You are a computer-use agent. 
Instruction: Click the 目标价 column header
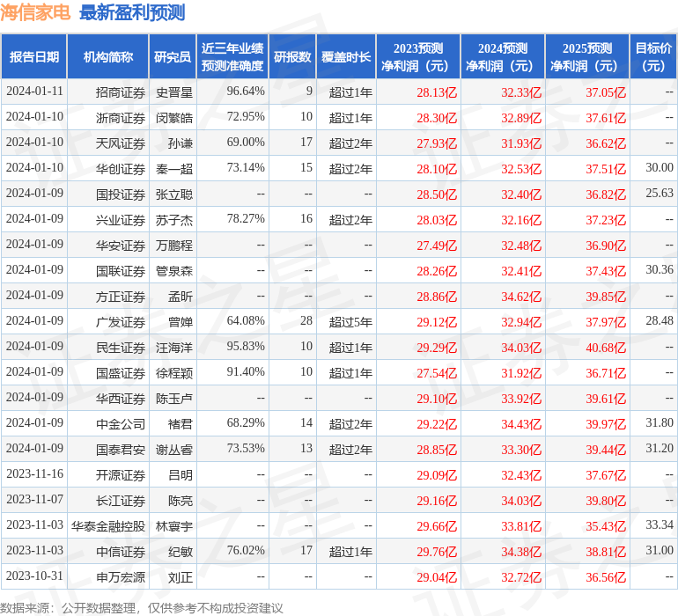click(x=653, y=57)
